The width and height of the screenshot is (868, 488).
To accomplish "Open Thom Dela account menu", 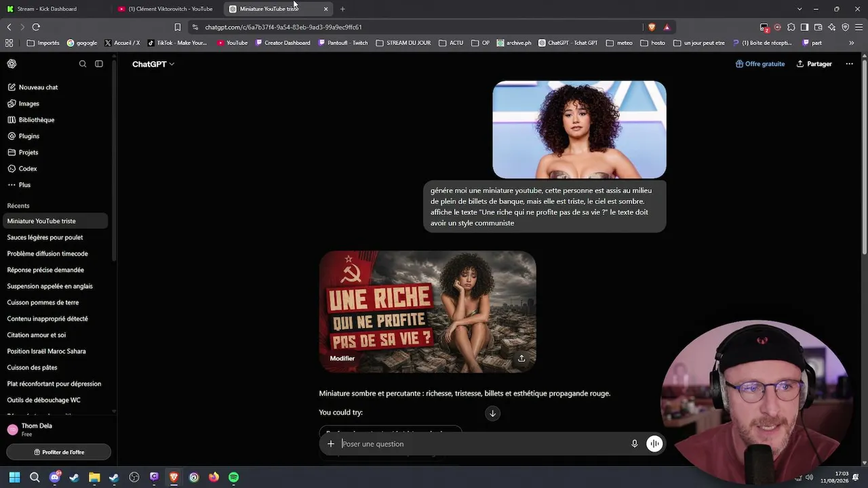I will tap(57, 430).
